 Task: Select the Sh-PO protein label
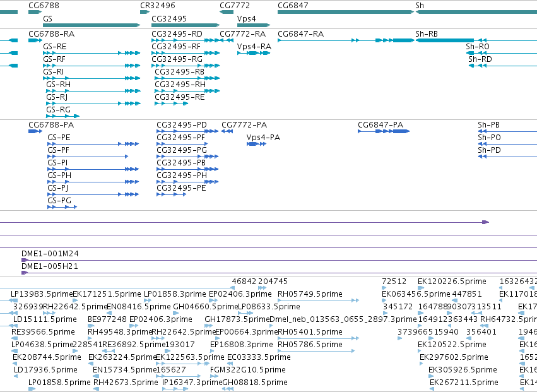490,138
